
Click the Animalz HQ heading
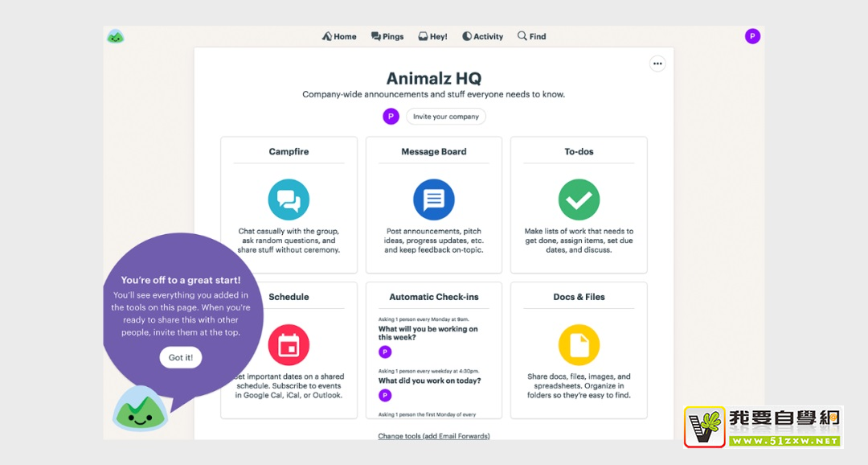click(x=433, y=78)
